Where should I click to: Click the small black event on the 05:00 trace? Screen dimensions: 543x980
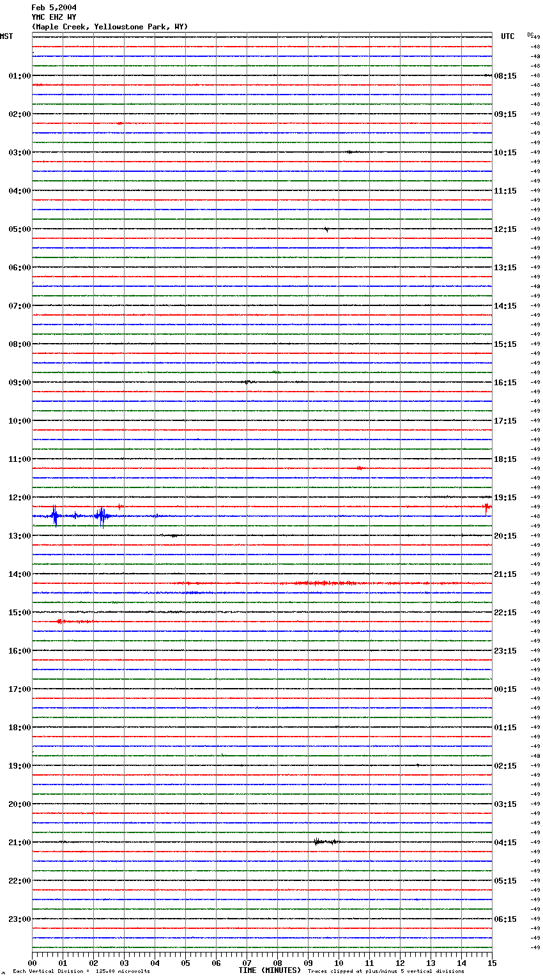[x=326, y=229]
